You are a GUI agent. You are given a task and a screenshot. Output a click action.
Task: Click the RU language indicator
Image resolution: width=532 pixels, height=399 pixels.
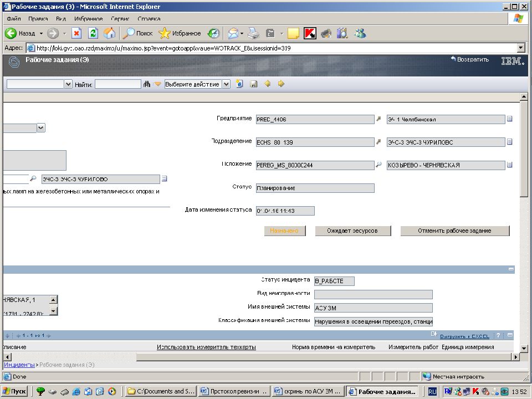(x=432, y=392)
